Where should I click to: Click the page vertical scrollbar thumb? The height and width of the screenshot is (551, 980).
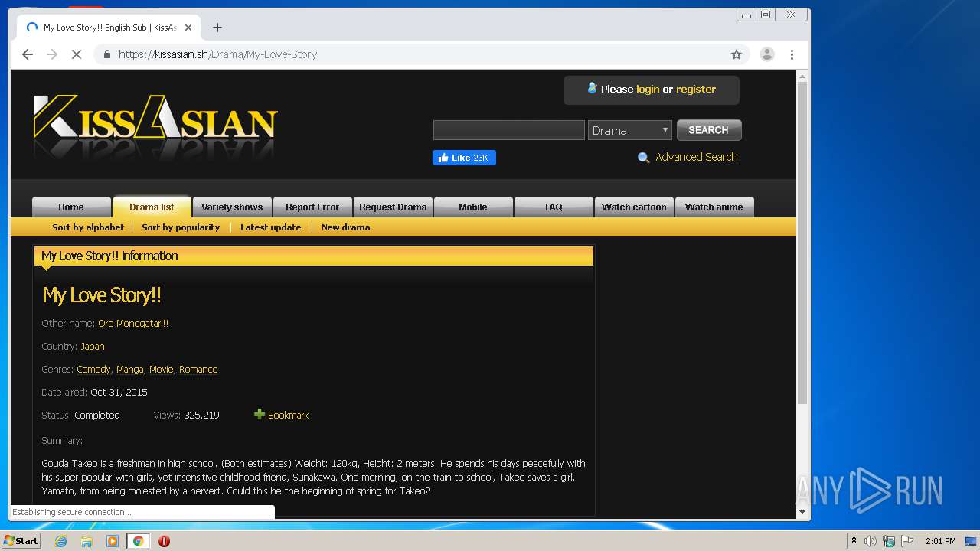click(x=802, y=243)
